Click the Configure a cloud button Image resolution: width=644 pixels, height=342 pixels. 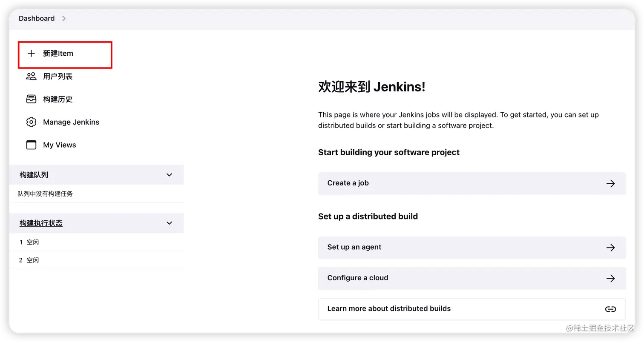(472, 278)
